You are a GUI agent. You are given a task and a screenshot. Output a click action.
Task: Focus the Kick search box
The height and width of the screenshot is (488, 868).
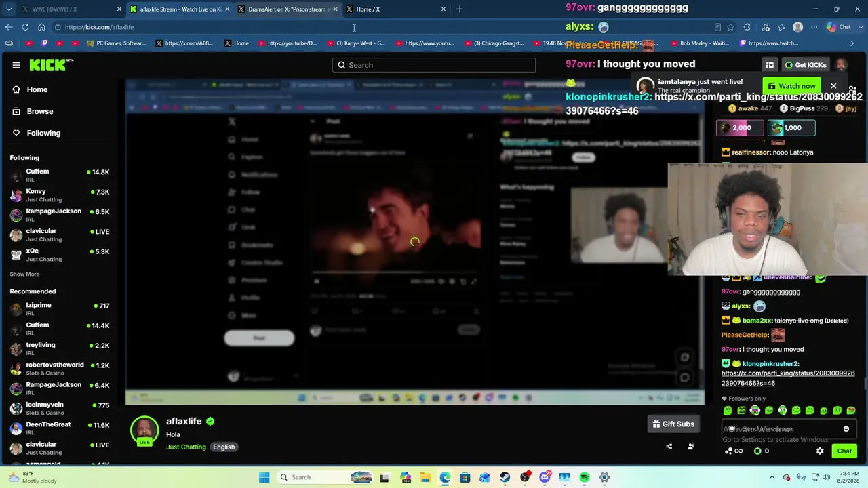tap(434, 65)
